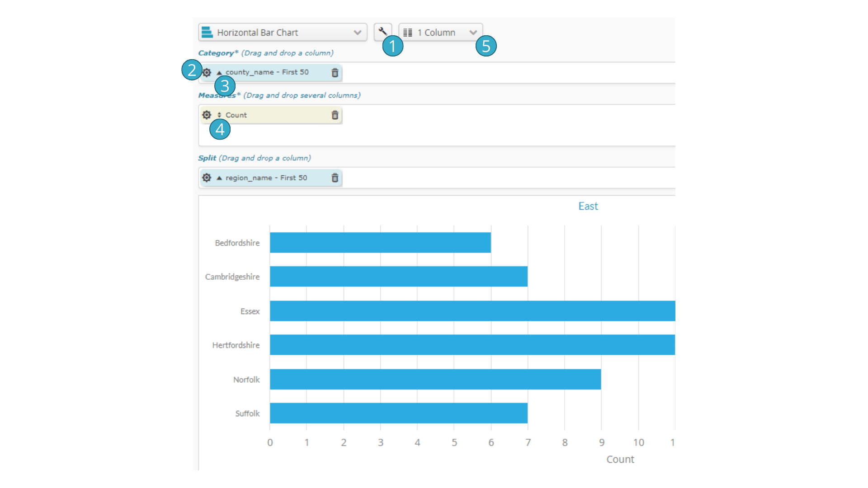Click the Suffolk bar in the chart

[399, 413]
